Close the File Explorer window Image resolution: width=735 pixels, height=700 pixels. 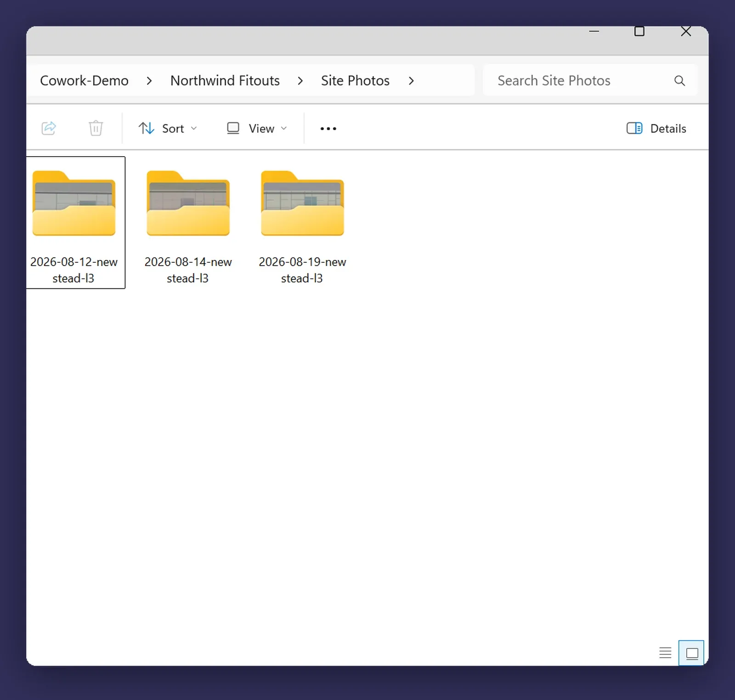[686, 31]
